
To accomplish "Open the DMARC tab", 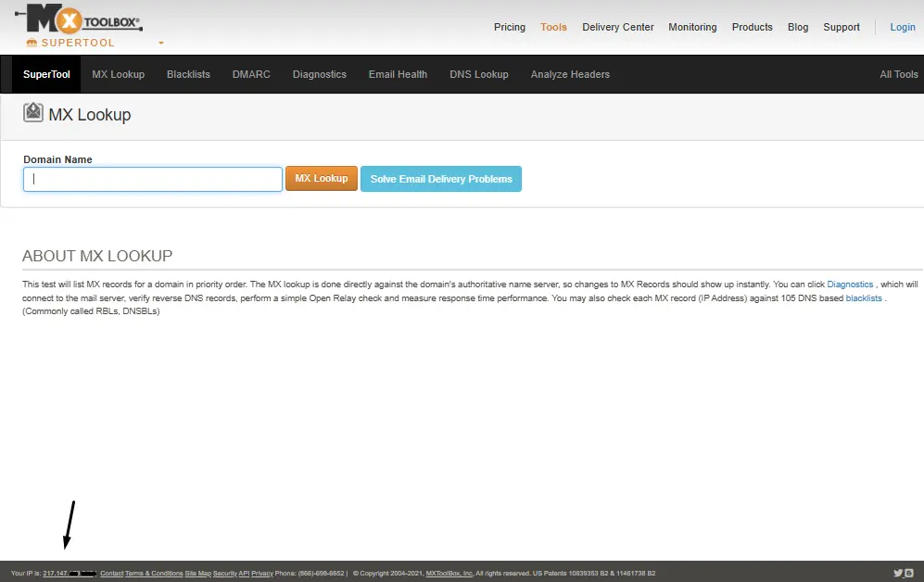I will [x=251, y=74].
